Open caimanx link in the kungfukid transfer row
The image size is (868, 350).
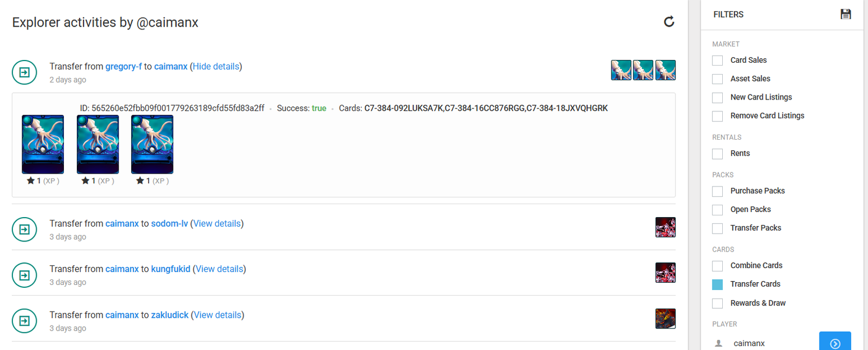point(122,269)
